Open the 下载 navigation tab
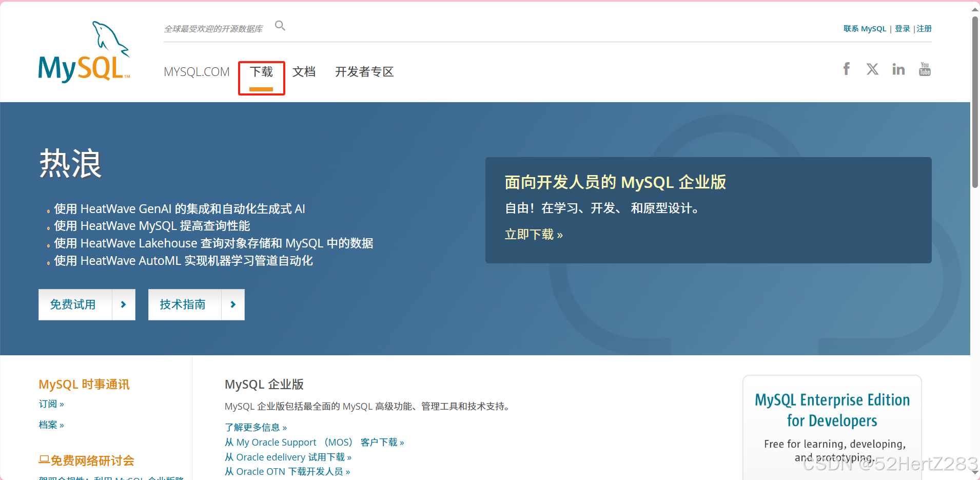This screenshot has width=980, height=480. pyautogui.click(x=261, y=72)
